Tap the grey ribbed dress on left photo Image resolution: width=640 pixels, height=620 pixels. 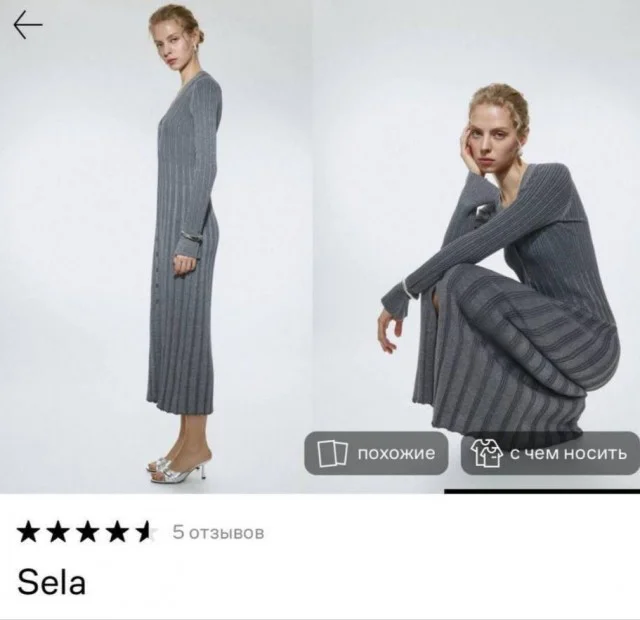(184, 245)
